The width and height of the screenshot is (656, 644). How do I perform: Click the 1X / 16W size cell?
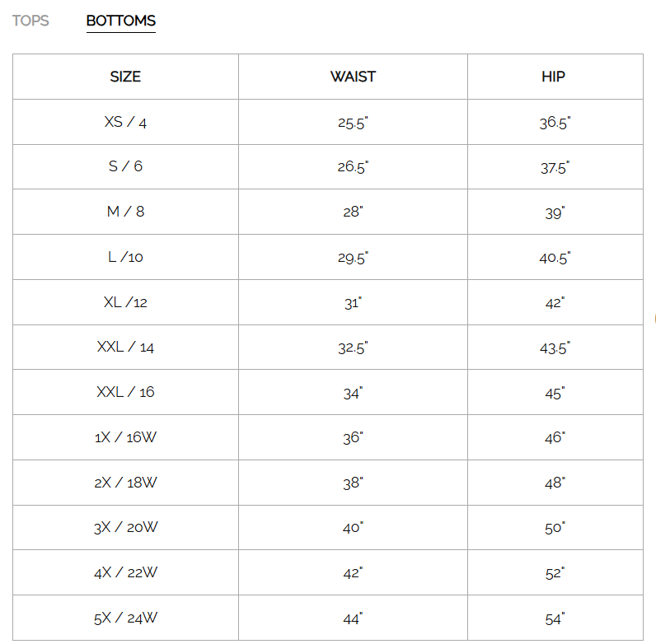coord(125,437)
